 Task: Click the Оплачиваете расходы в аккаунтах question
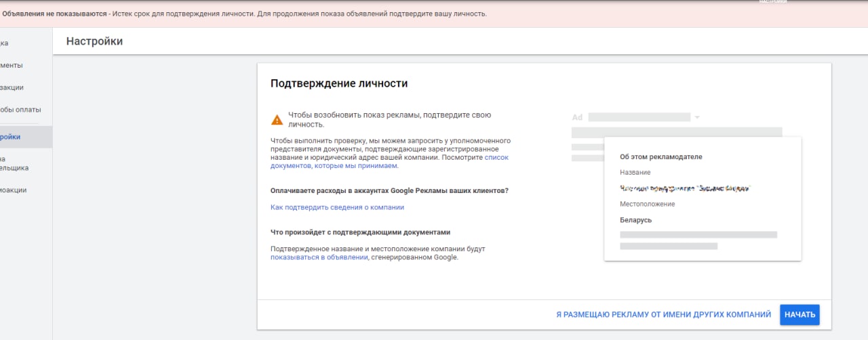pyautogui.click(x=389, y=191)
